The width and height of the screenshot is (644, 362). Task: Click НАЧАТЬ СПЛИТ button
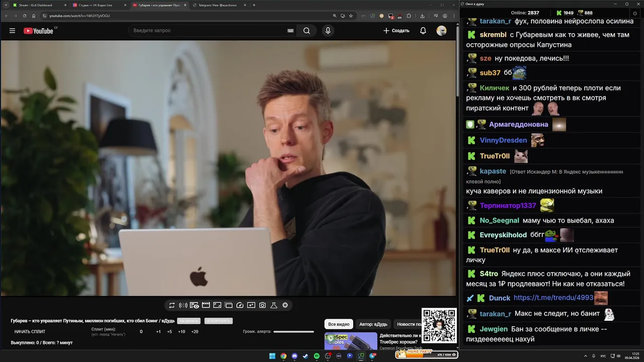tap(30, 332)
